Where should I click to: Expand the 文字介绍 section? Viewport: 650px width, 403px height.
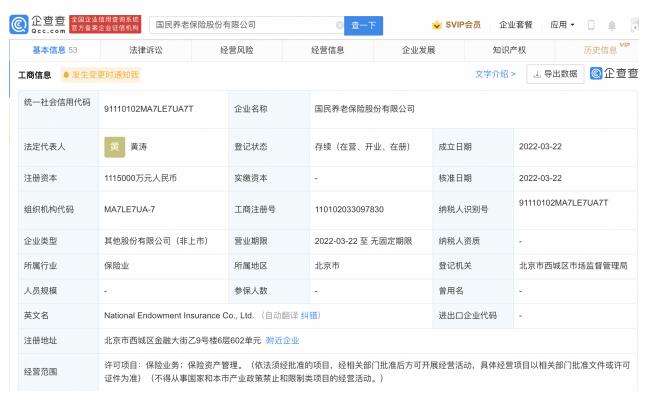click(495, 75)
